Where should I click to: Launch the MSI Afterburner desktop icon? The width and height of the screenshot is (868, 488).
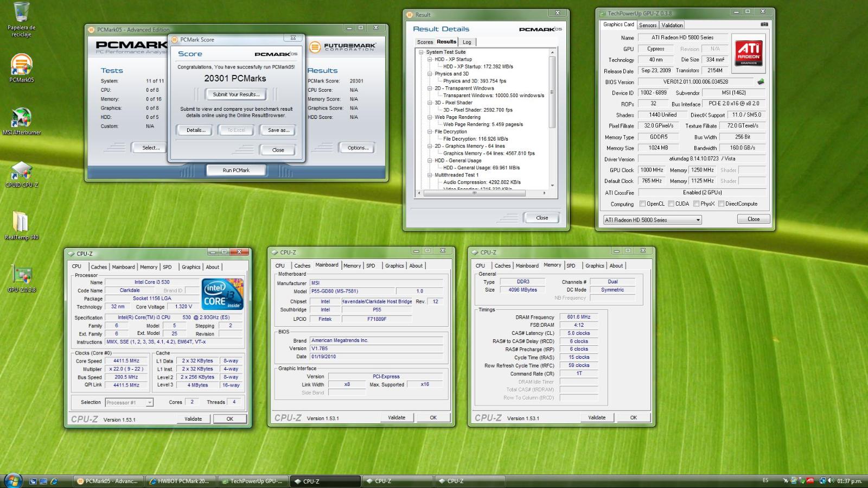point(21,121)
